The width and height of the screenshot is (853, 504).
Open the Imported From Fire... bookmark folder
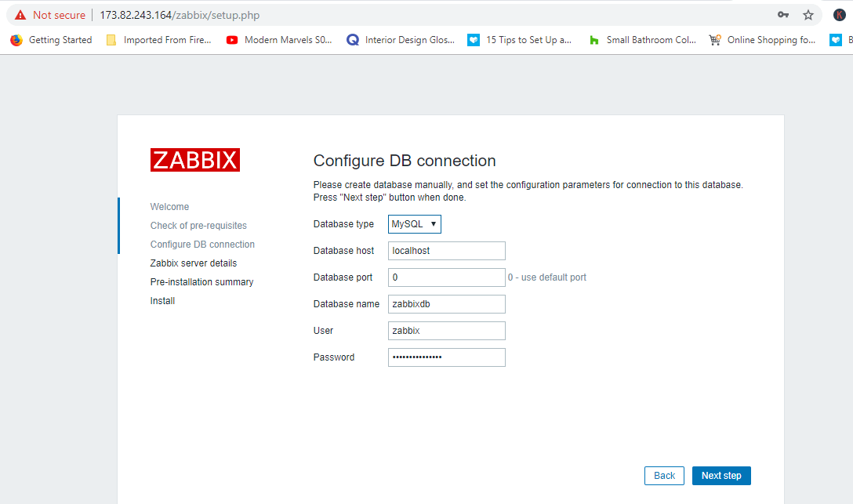158,40
